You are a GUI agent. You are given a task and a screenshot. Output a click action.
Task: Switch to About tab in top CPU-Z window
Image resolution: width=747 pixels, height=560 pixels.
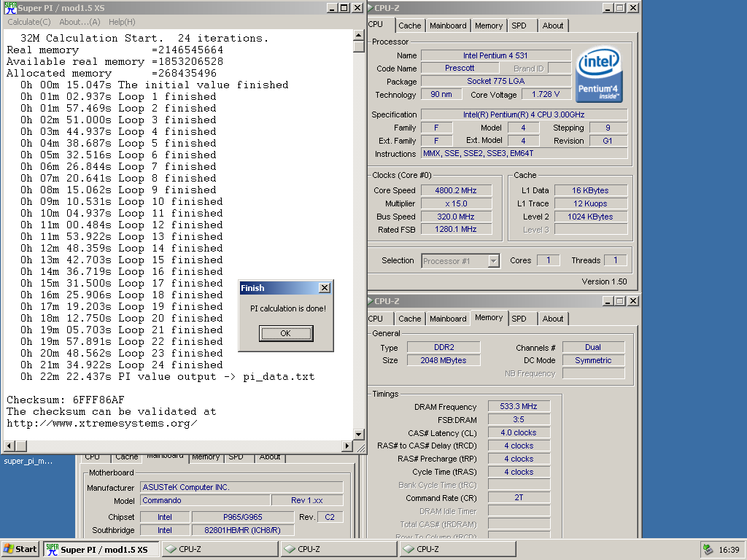[553, 26]
